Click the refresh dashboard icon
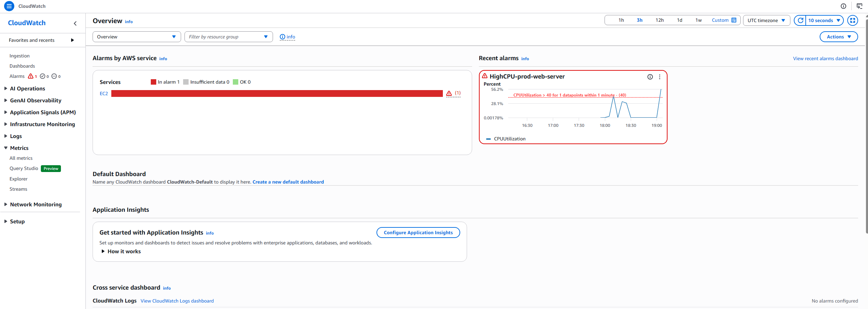The width and height of the screenshot is (868, 309). click(x=801, y=20)
